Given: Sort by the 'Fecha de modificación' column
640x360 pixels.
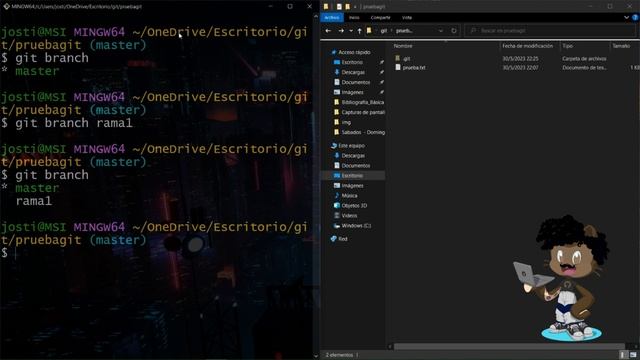Looking at the screenshot, I should tap(529, 46).
